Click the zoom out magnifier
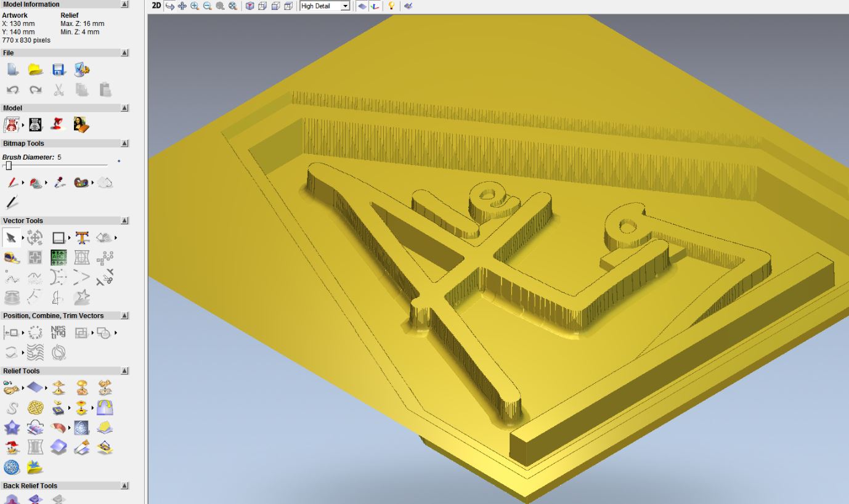Screen dimensions: 849x504 [207, 6]
